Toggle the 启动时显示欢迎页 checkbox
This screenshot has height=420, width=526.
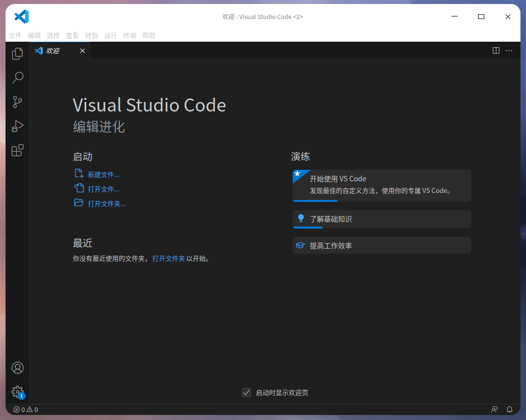(x=246, y=393)
